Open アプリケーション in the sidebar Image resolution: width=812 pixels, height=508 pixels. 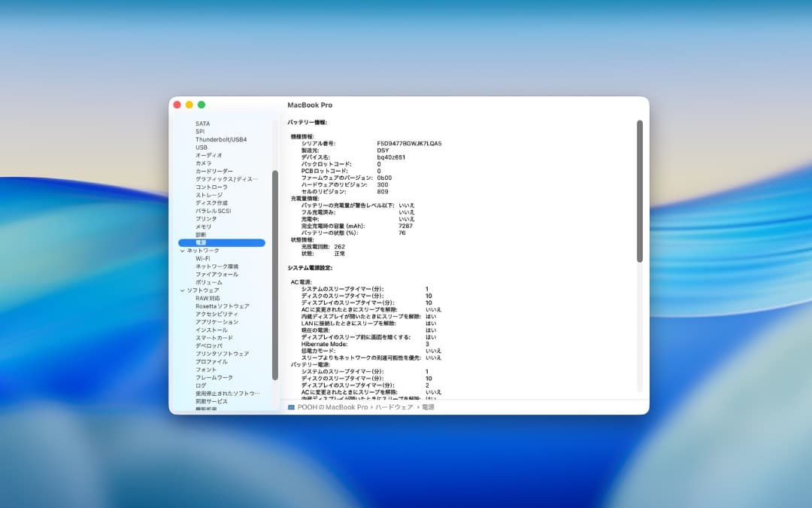[x=217, y=322]
